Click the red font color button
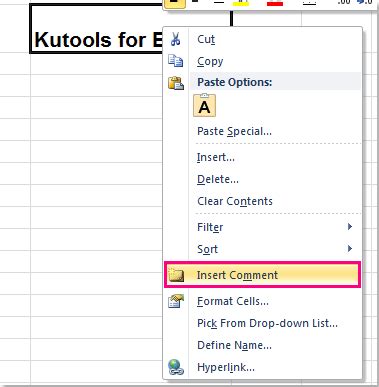The height and width of the screenshot is (387, 379). pyautogui.click(x=275, y=3)
